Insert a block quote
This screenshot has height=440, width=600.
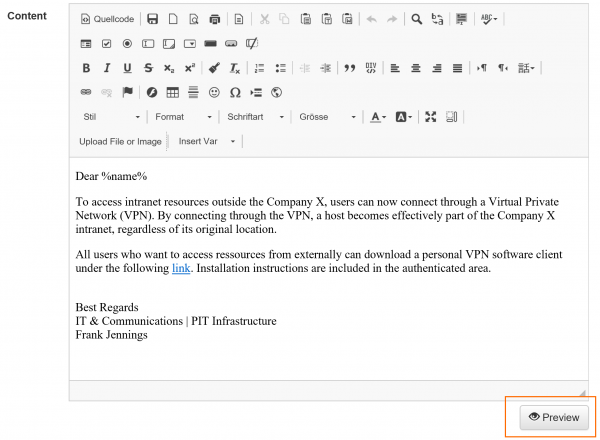[x=350, y=68]
